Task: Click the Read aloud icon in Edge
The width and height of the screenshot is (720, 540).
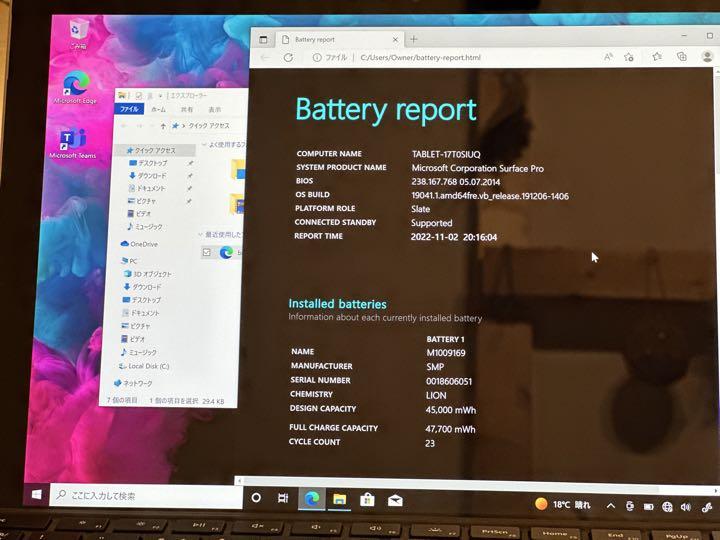Action: [608, 57]
